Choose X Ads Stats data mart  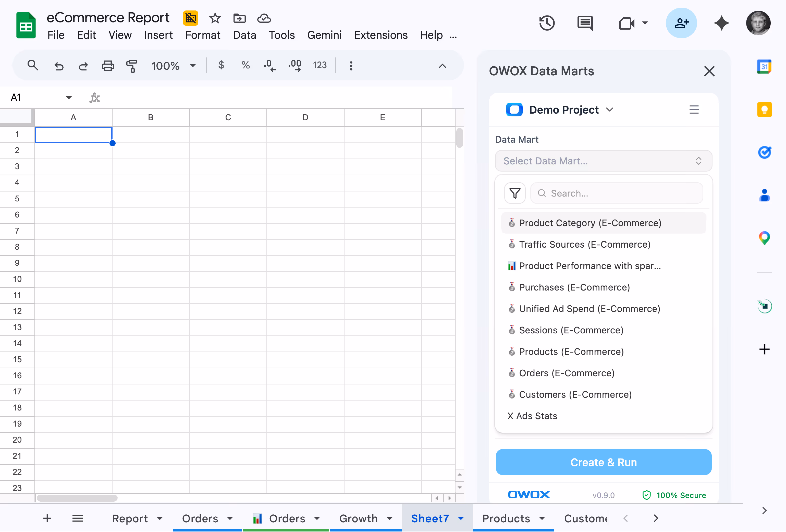(x=603, y=416)
